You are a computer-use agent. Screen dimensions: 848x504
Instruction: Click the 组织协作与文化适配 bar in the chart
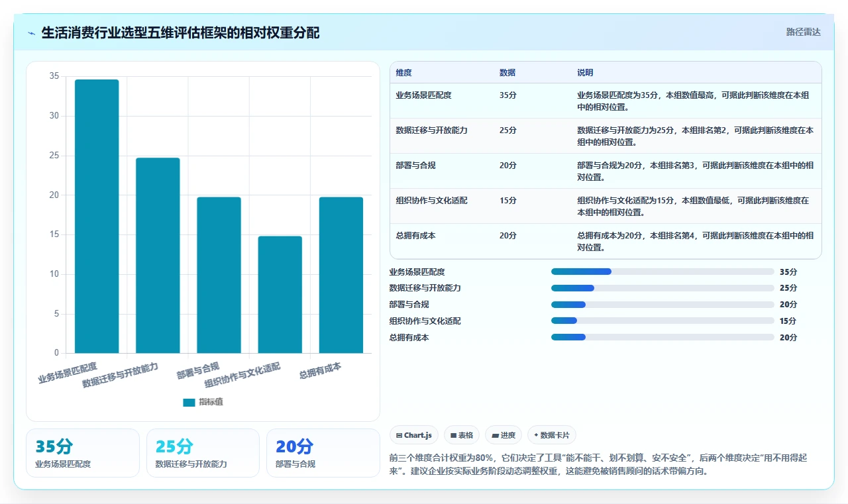pos(280,295)
